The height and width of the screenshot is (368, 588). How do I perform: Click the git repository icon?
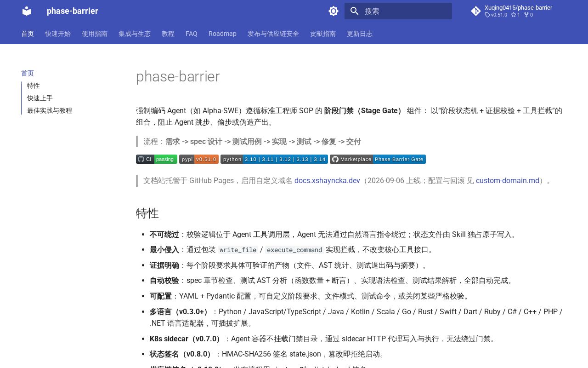[x=476, y=11]
